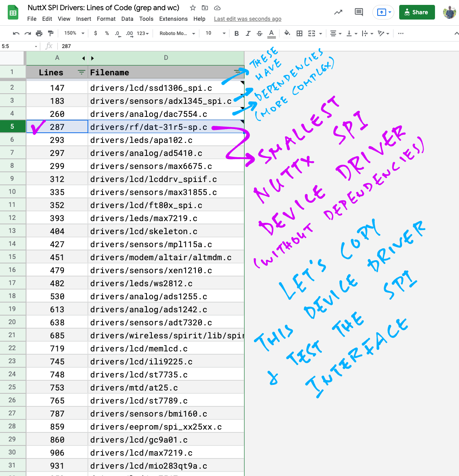The height and width of the screenshot is (476, 459).
Task: Toggle bold formatting
Action: [x=236, y=33]
